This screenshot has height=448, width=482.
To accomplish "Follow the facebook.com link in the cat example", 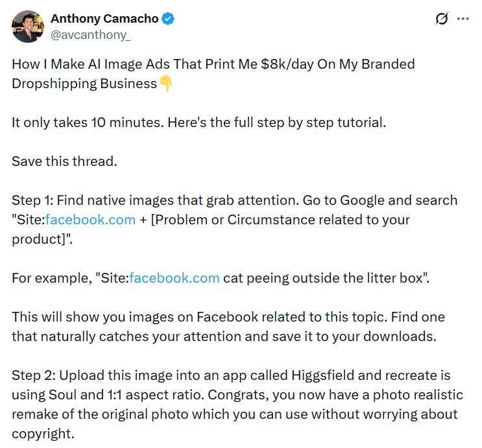I will [x=175, y=277].
